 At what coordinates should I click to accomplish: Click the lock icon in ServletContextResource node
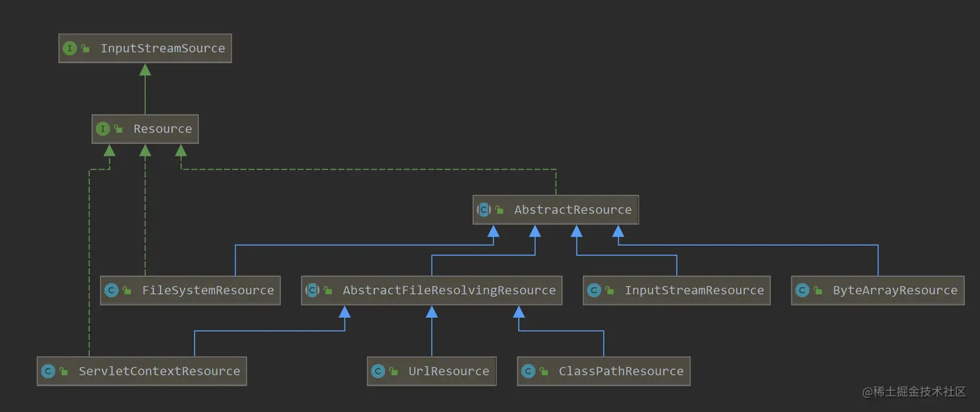[x=64, y=371]
